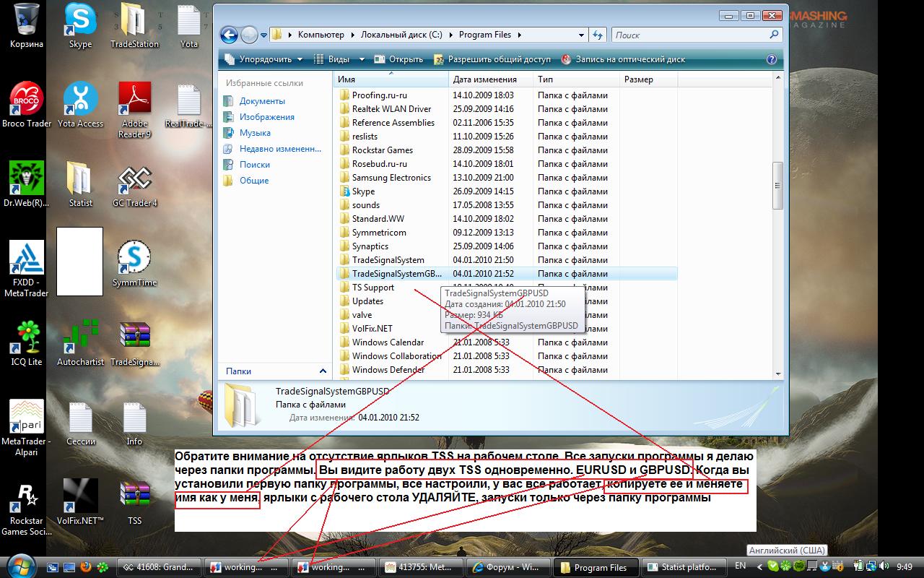The height and width of the screenshot is (578, 924).
Task: Click the Explorer help question-mark icon
Action: [x=772, y=59]
